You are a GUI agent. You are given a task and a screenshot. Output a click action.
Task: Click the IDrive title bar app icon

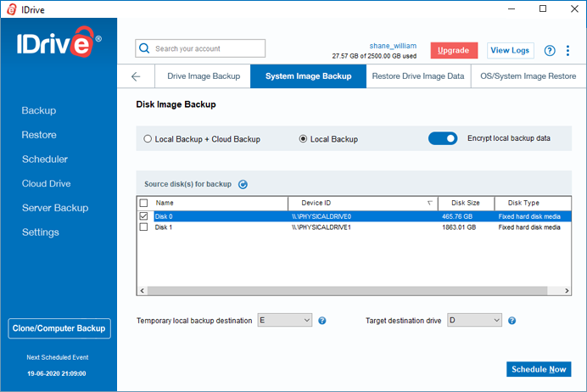click(12, 9)
